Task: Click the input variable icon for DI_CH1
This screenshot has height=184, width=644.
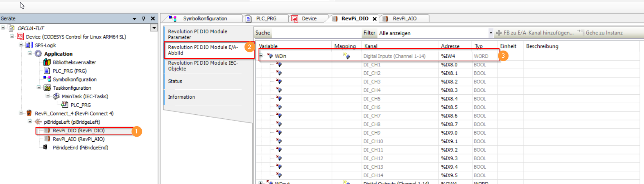Action: 279,65
